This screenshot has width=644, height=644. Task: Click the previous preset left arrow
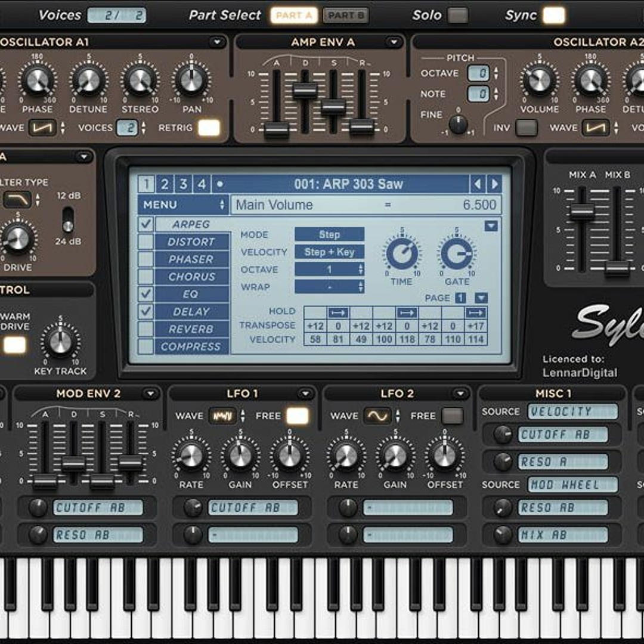coord(477,184)
